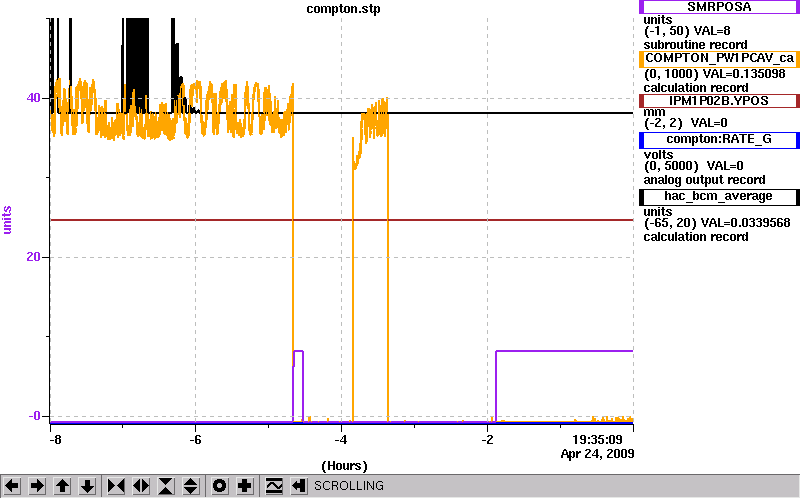Select the SMRPOSA curve legend entry
The width and height of the screenshot is (800, 498).
pyautogui.click(x=719, y=7)
